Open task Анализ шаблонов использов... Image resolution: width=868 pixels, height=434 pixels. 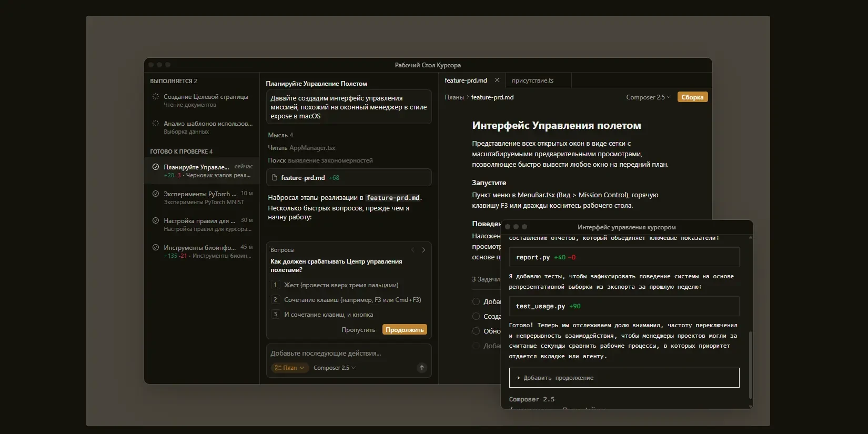(x=202, y=127)
